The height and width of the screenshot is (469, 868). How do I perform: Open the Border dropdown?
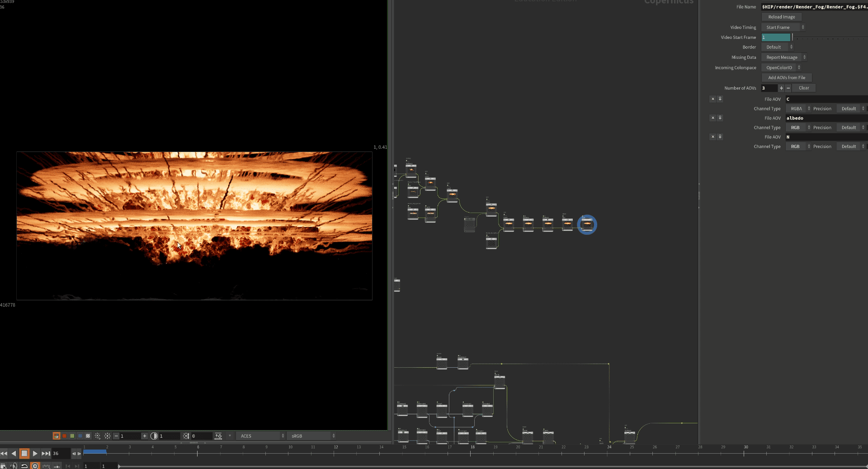(x=777, y=47)
